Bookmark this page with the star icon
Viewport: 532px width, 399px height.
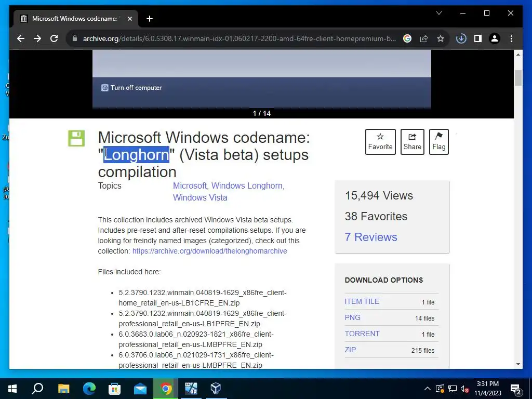point(441,38)
